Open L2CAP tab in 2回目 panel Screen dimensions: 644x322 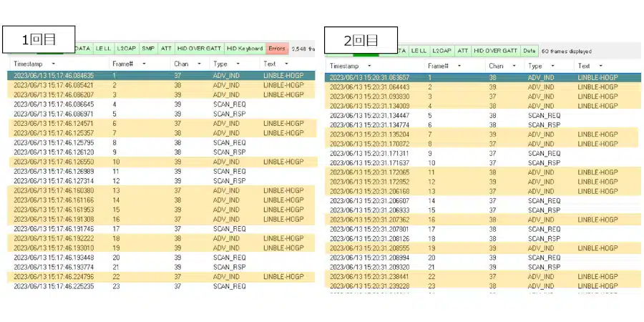pos(441,51)
